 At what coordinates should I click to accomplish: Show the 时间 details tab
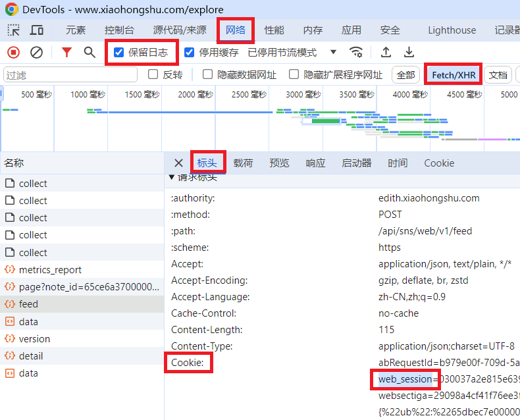[x=398, y=163]
